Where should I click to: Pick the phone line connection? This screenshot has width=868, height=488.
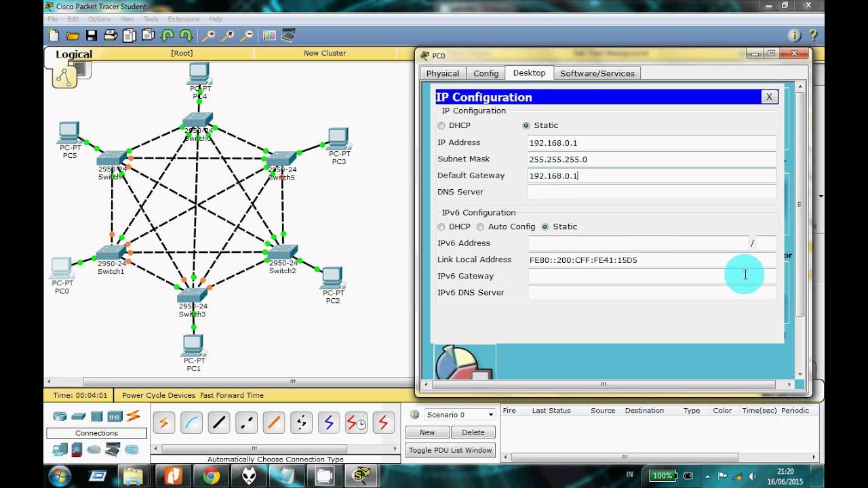(x=301, y=423)
